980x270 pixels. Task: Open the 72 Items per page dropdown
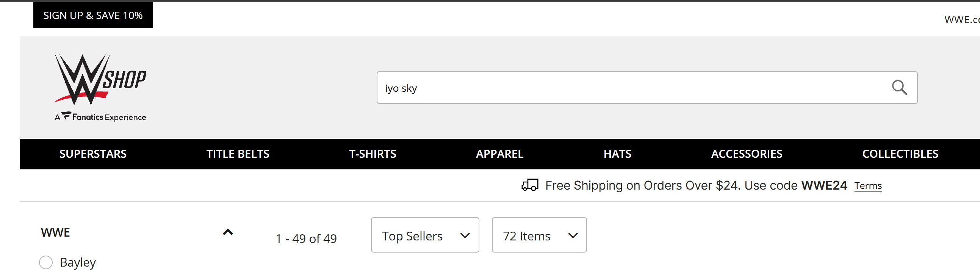tap(539, 235)
